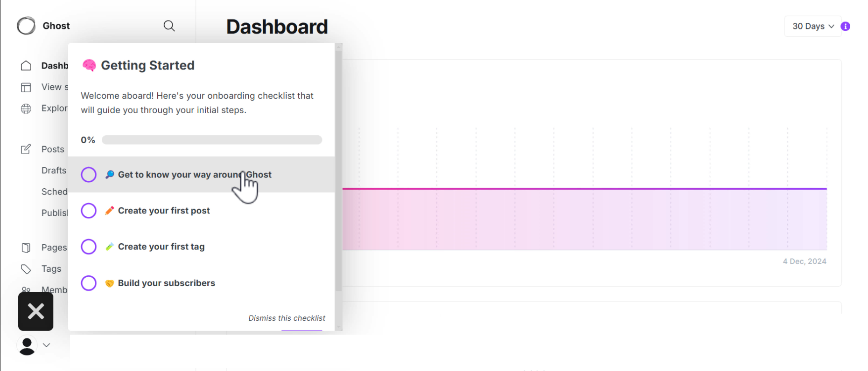The height and width of the screenshot is (371, 868).
Task: Click 'Dismiss this checklist' link
Action: pos(287,318)
